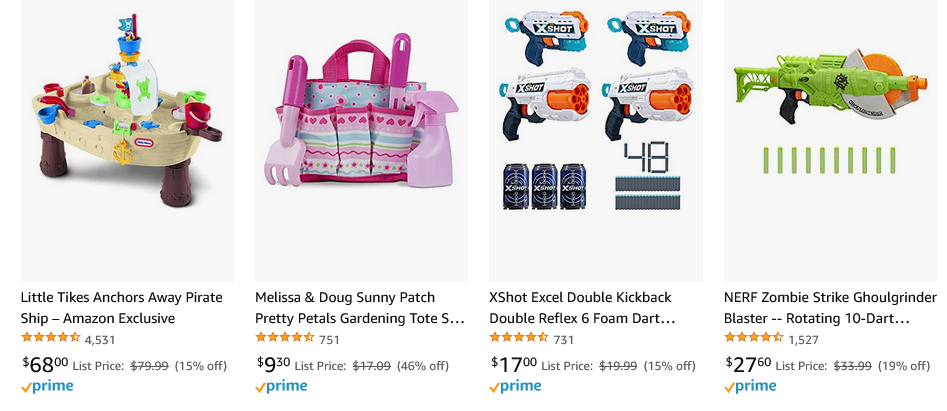The width and height of the screenshot is (947, 411).
Task: Click the Prime logo under the $17.00 price
Action: [x=516, y=386]
